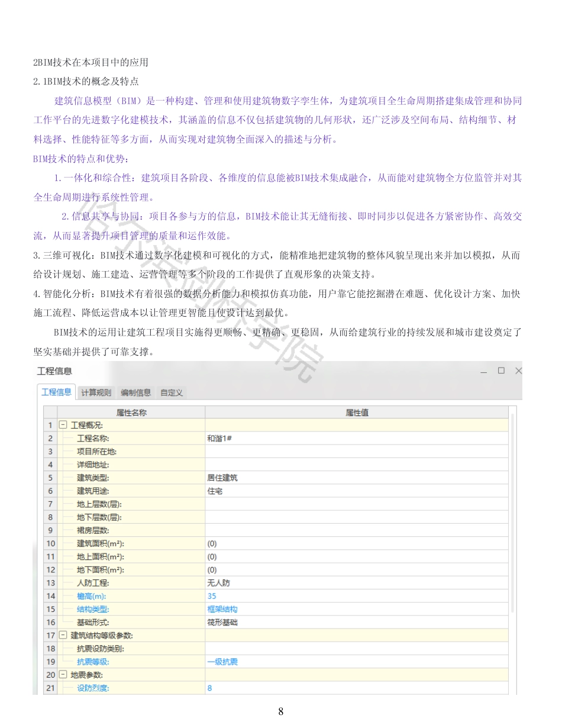
Task: Switch to the 计算规则 tab
Action: (95, 392)
